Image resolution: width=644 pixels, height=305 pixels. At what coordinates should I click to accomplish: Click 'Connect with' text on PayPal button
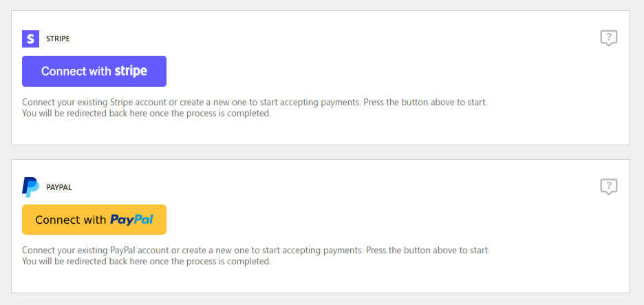pyautogui.click(x=71, y=220)
